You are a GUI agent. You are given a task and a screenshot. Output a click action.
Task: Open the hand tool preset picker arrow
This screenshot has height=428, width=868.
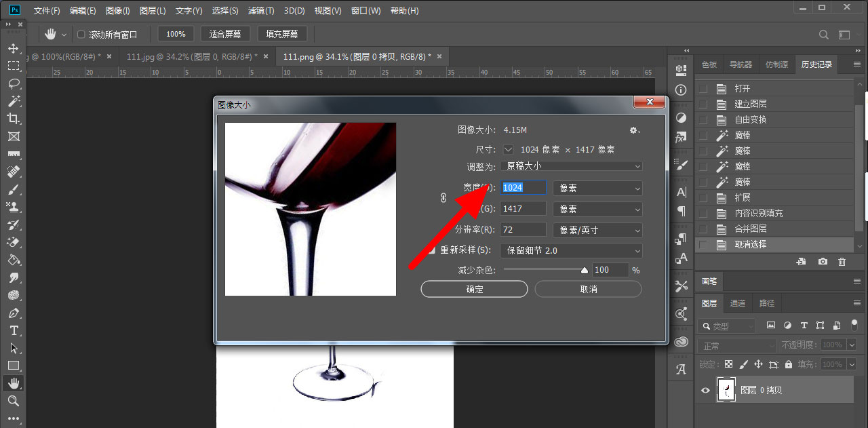click(x=64, y=34)
